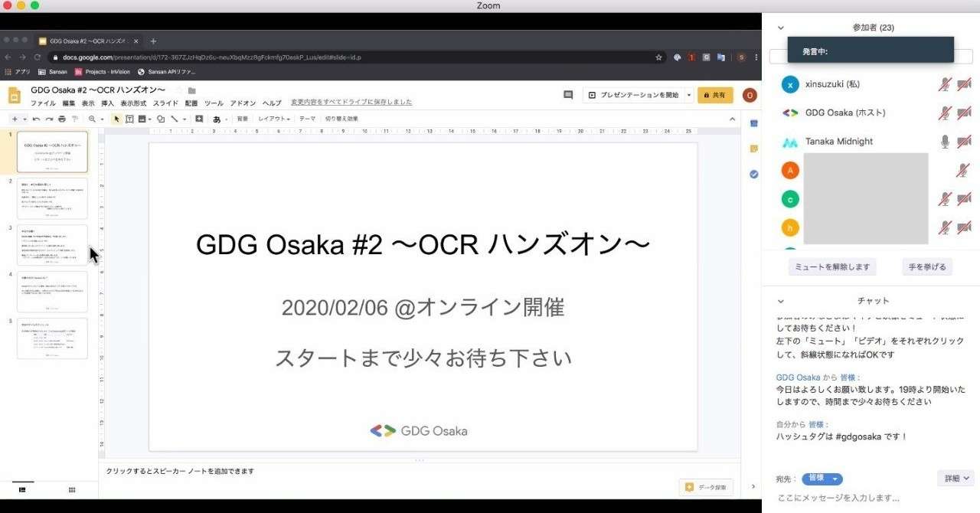Open the レイアウト layout dropdown
980x513 pixels.
pos(273,119)
